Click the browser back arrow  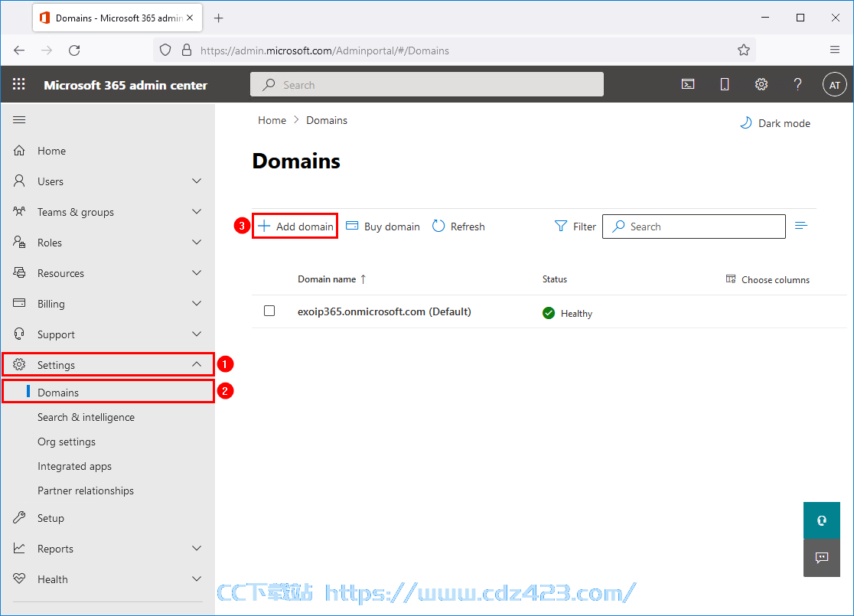click(20, 51)
